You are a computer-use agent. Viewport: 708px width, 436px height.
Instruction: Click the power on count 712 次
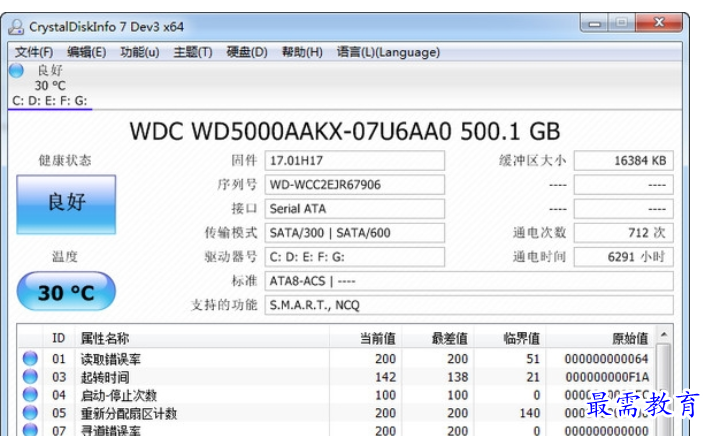pos(624,233)
